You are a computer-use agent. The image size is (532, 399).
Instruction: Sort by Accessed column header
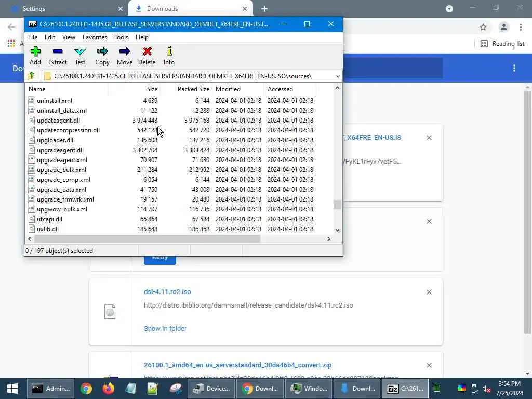click(x=290, y=89)
